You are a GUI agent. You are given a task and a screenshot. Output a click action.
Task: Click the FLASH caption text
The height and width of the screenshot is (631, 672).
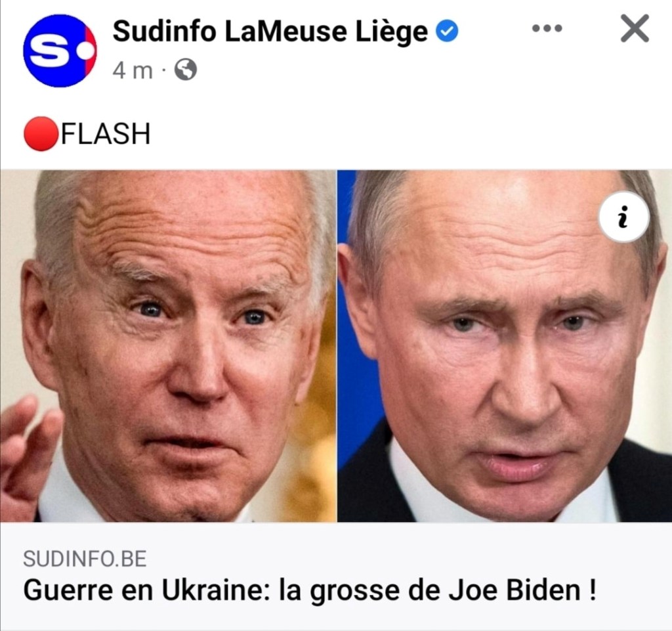[x=106, y=134]
